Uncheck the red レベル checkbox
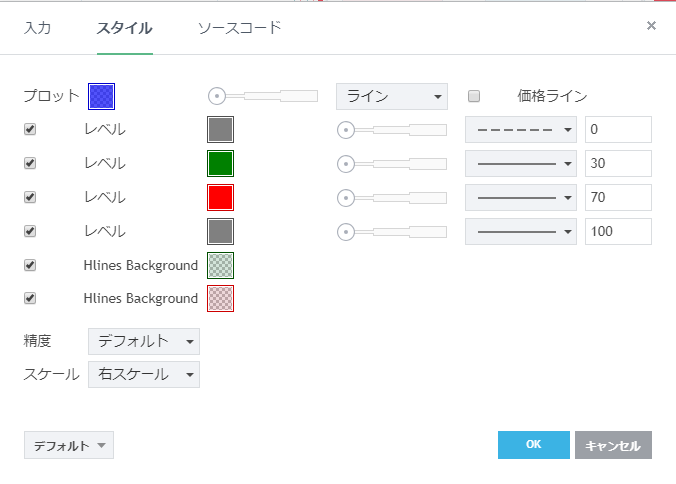Viewport: 676px width, 484px height. coord(30,197)
